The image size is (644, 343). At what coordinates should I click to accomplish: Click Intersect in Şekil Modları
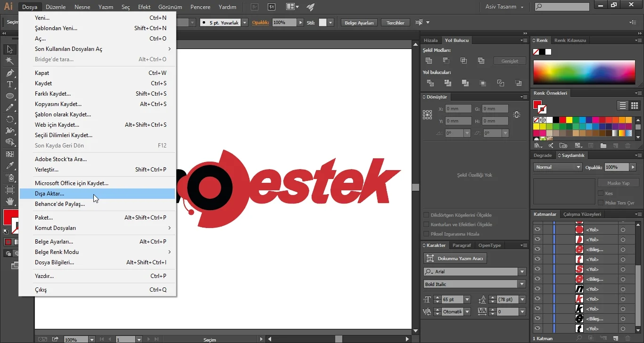[x=463, y=60]
